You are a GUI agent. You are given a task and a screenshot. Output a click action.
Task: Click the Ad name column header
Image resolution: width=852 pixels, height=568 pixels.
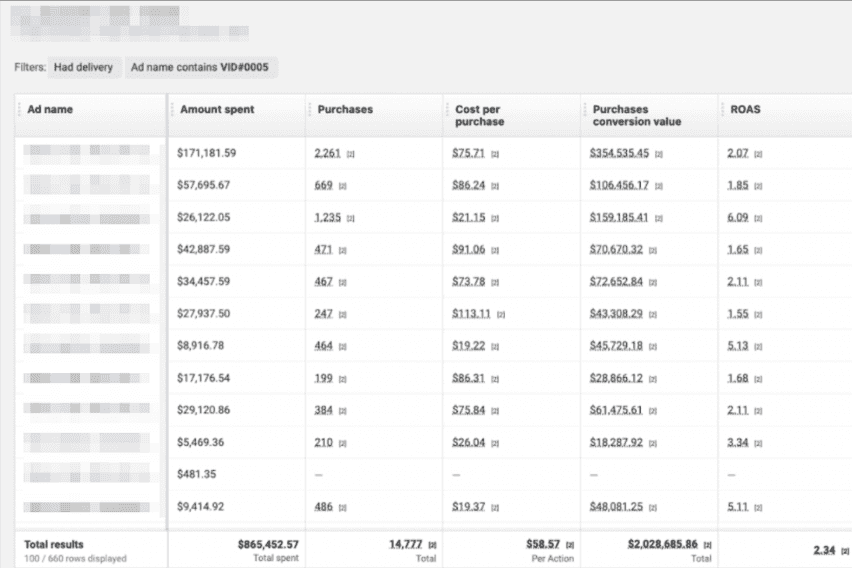[x=50, y=109]
